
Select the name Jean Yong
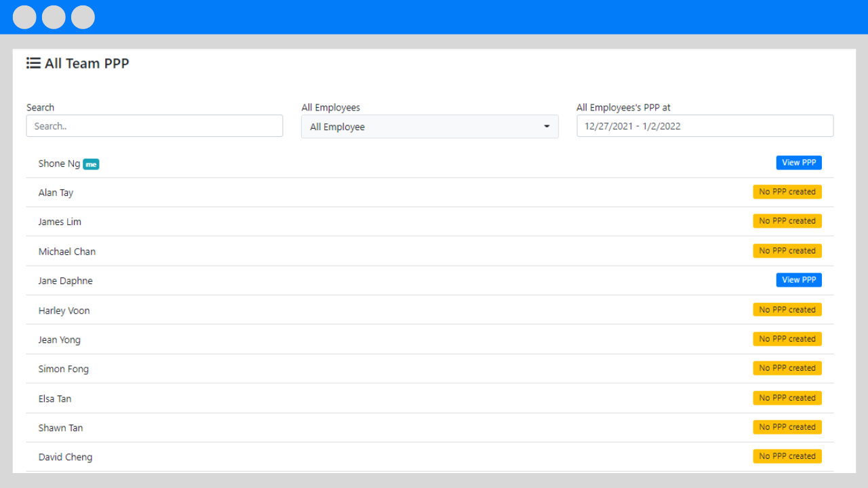click(x=60, y=340)
